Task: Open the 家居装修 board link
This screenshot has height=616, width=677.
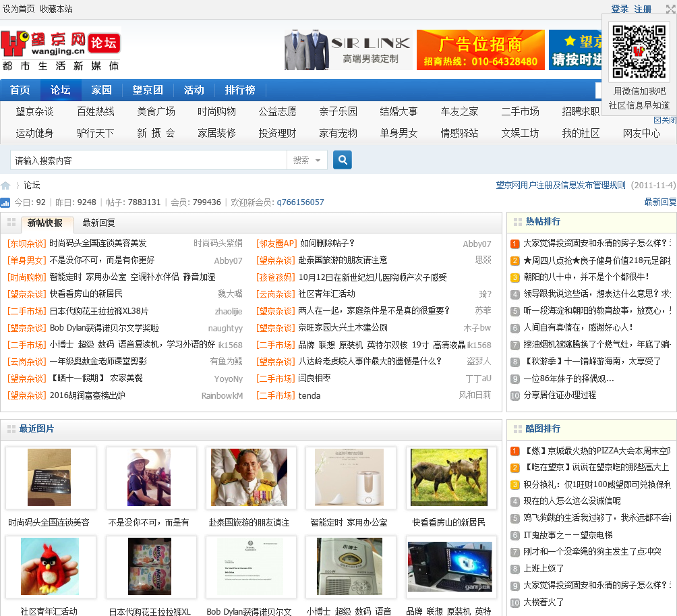Action: pyautogui.click(x=216, y=133)
